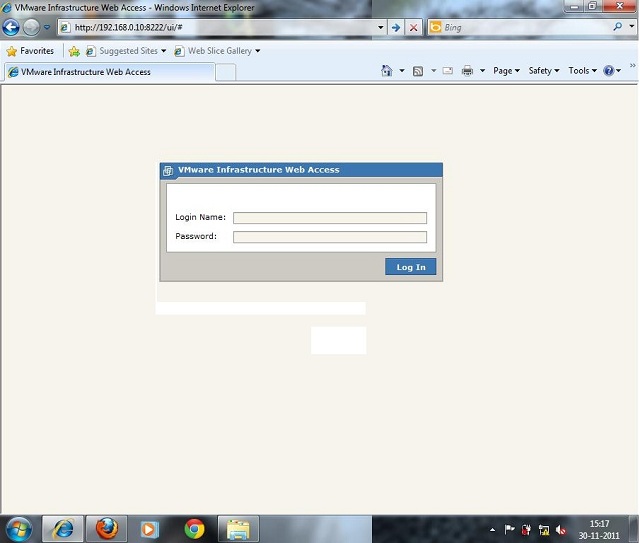Open the Page menu
The width and height of the screenshot is (640, 543).
(506, 71)
